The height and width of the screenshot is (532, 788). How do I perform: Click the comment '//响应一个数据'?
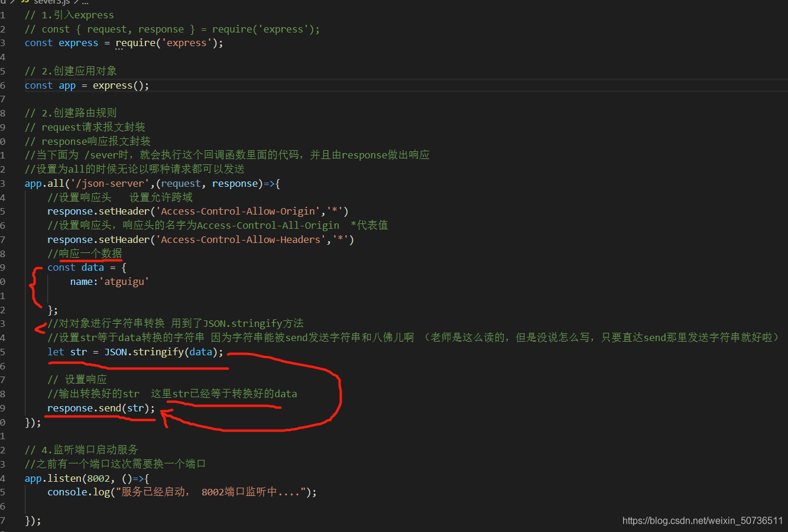point(85,254)
